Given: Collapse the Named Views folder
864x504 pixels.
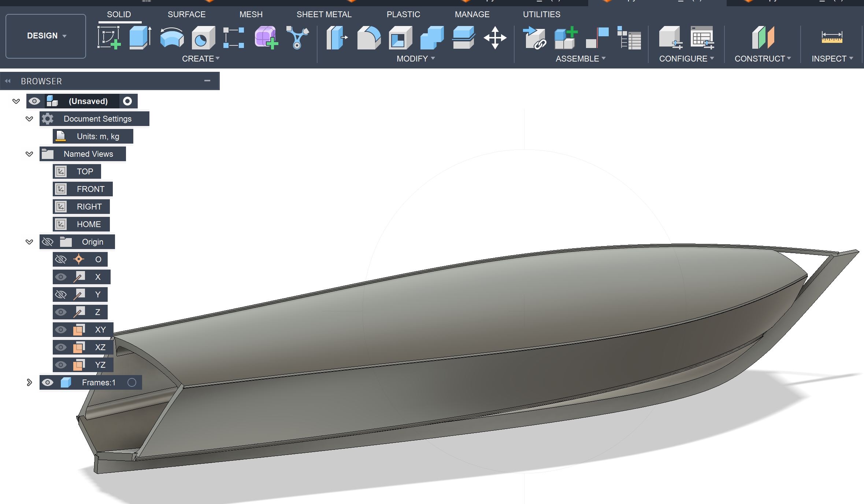Looking at the screenshot, I should coord(29,154).
